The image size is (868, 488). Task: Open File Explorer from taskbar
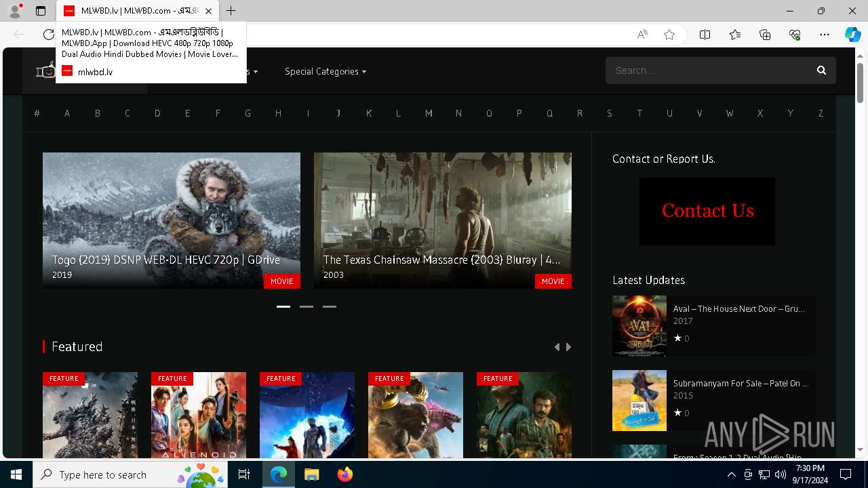tap(311, 474)
